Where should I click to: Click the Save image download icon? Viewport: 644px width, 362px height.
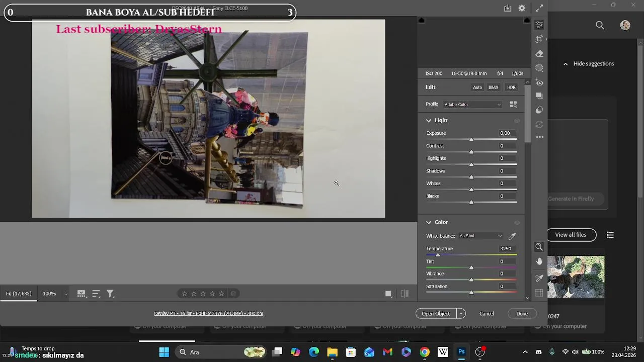(x=508, y=8)
